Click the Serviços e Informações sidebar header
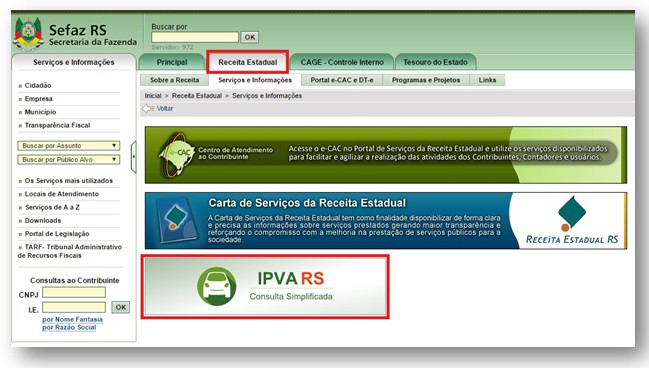This screenshot has width=649, height=368. [74, 62]
